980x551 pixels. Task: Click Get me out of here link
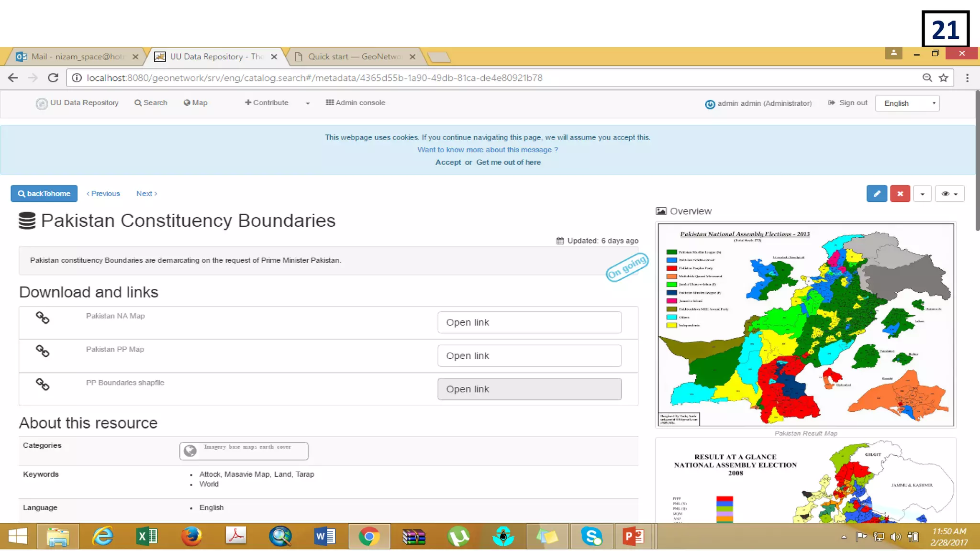(508, 162)
